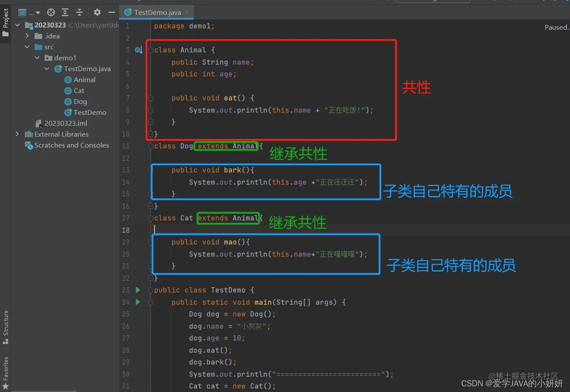Close the TestDemo.java tab
This screenshot has height=392, width=570.
(188, 12)
